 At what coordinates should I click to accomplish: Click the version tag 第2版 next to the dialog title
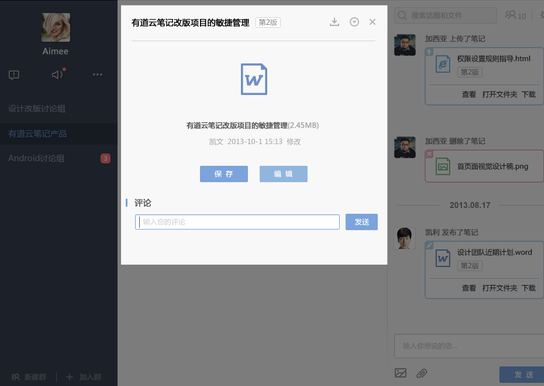268,23
